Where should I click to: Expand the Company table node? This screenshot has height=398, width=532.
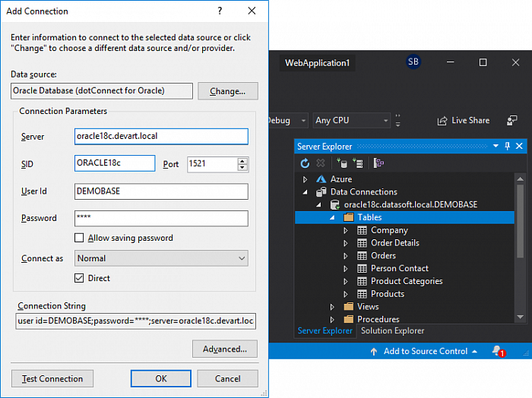(x=345, y=230)
